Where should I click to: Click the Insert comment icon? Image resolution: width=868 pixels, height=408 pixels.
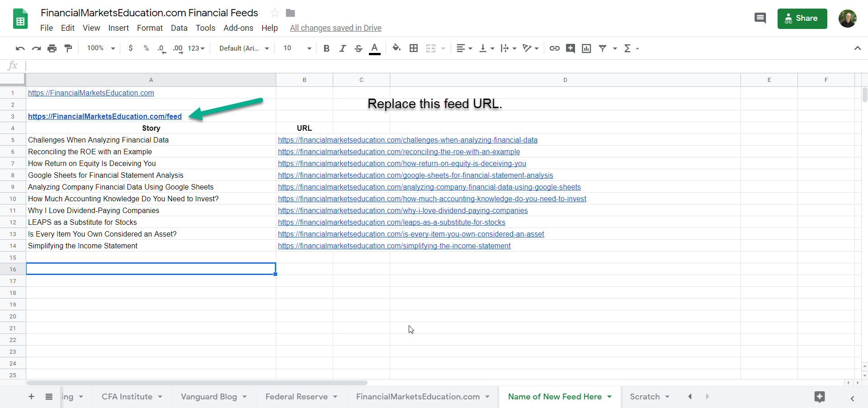pos(571,48)
